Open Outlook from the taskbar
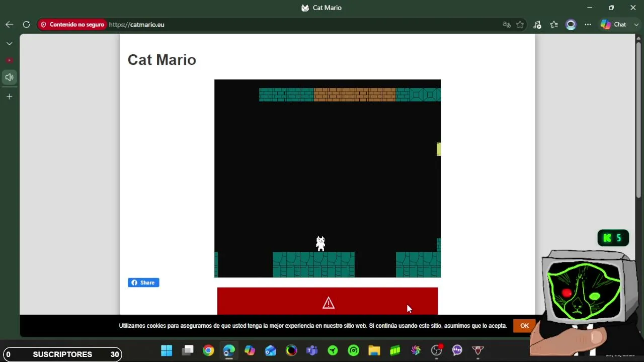 (271, 350)
